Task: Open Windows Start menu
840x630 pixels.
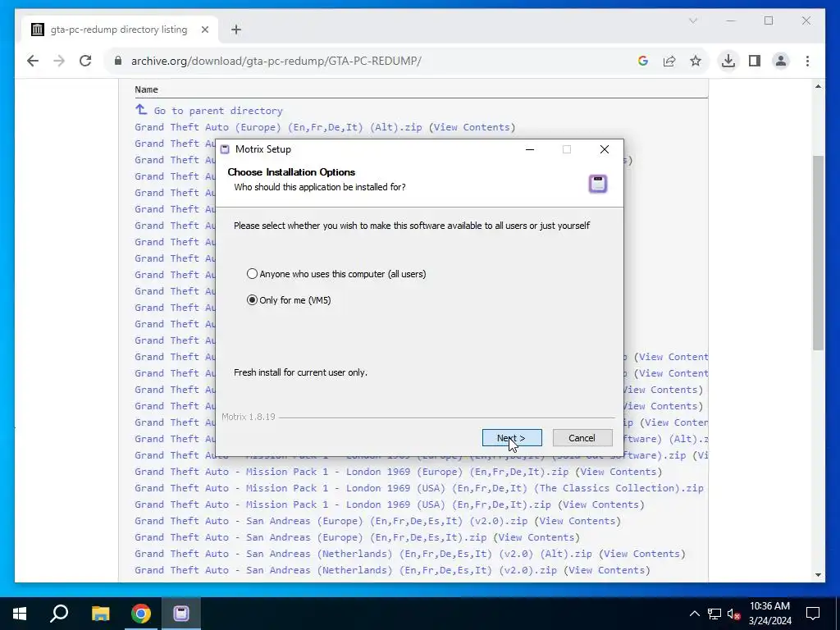Action: pyautogui.click(x=20, y=614)
